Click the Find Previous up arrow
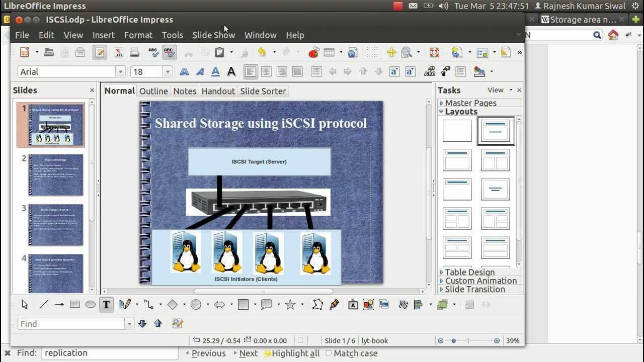 (158, 324)
